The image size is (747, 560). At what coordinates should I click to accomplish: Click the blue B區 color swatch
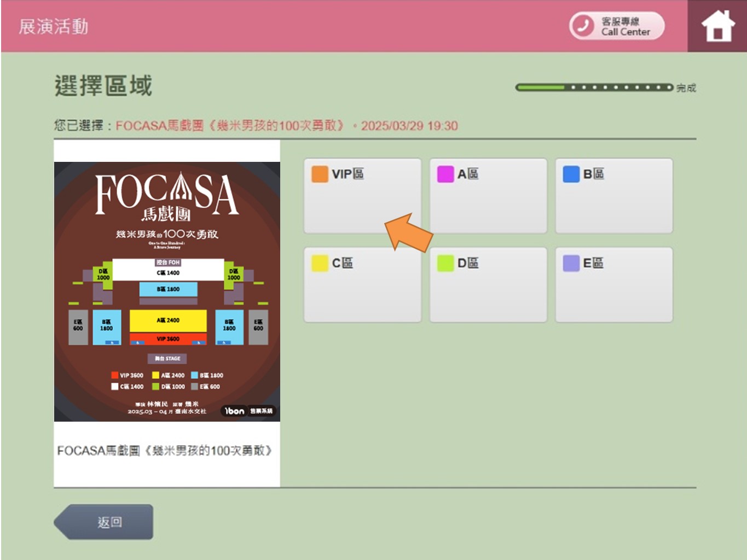pos(571,174)
